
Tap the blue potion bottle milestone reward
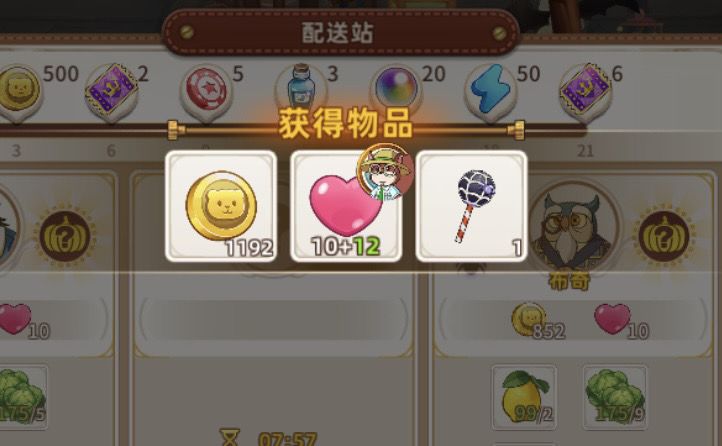click(300, 87)
